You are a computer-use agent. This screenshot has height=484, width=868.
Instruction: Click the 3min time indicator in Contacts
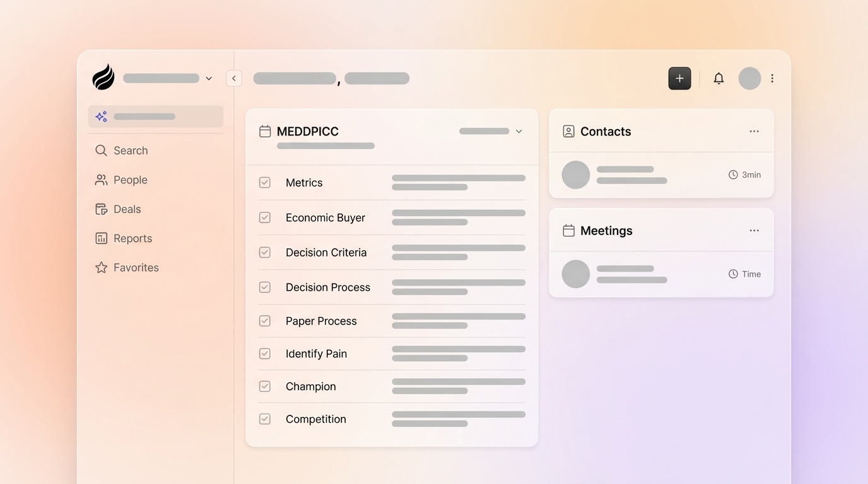[744, 175]
